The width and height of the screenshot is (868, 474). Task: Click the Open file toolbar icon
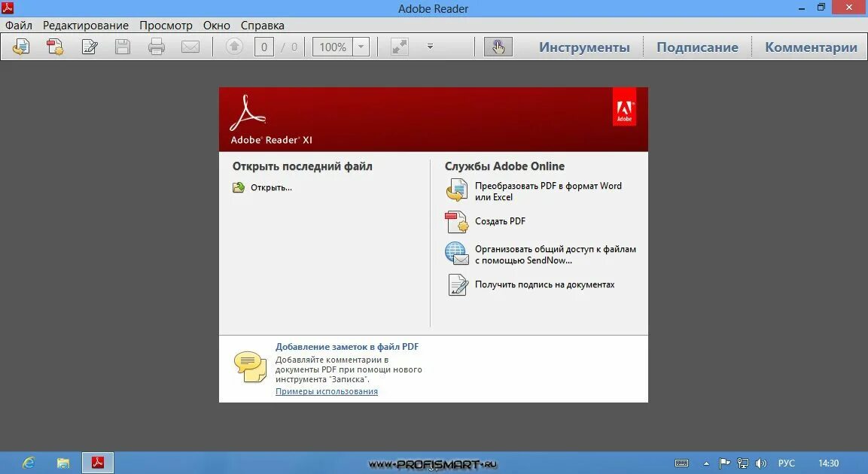21,47
